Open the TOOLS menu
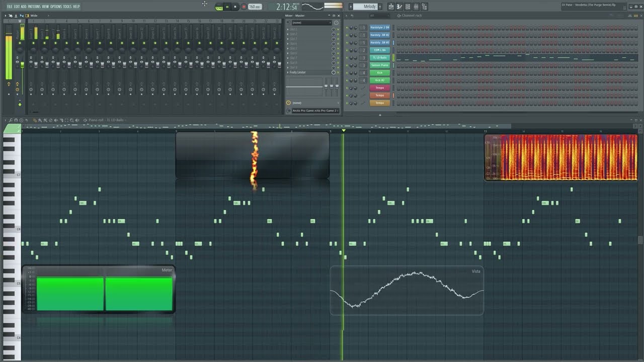Screen dimensions: 644x362 [x=67, y=7]
